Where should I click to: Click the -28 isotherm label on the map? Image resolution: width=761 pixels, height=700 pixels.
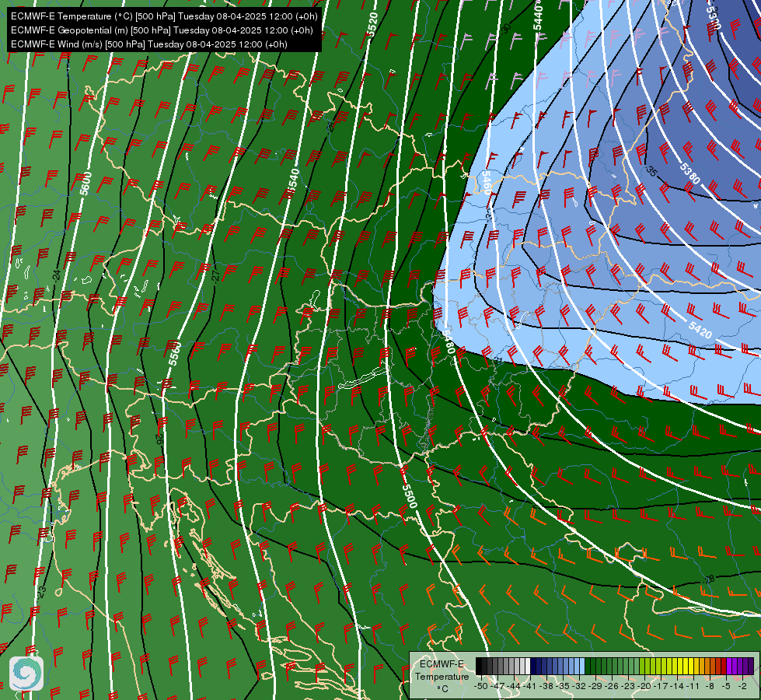709,579
